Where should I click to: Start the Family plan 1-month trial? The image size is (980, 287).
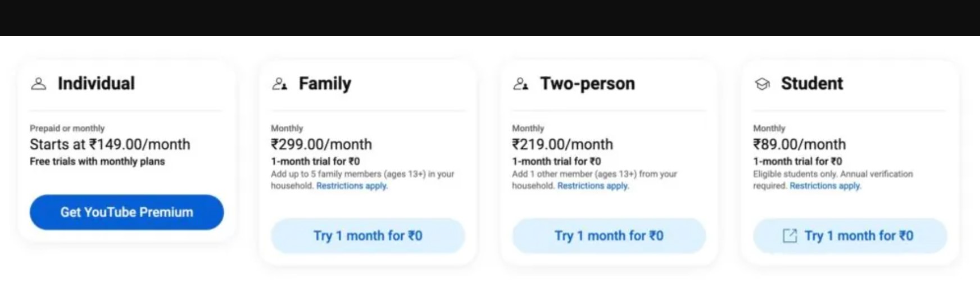coord(367,236)
